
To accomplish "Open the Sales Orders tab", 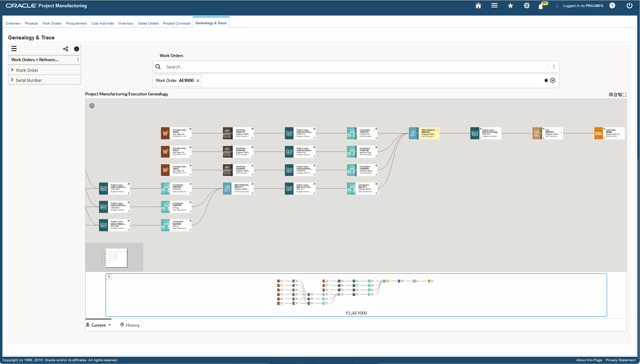I will [x=148, y=24].
